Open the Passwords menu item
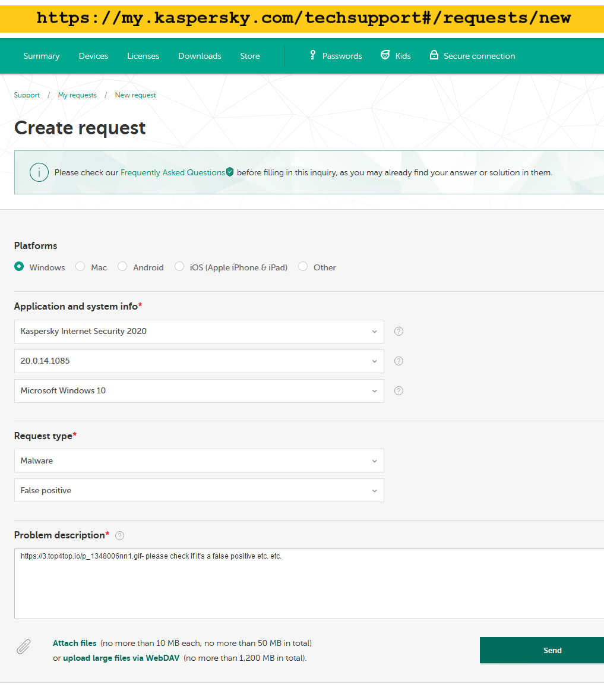Screen dimensions: 604x700 click(342, 56)
